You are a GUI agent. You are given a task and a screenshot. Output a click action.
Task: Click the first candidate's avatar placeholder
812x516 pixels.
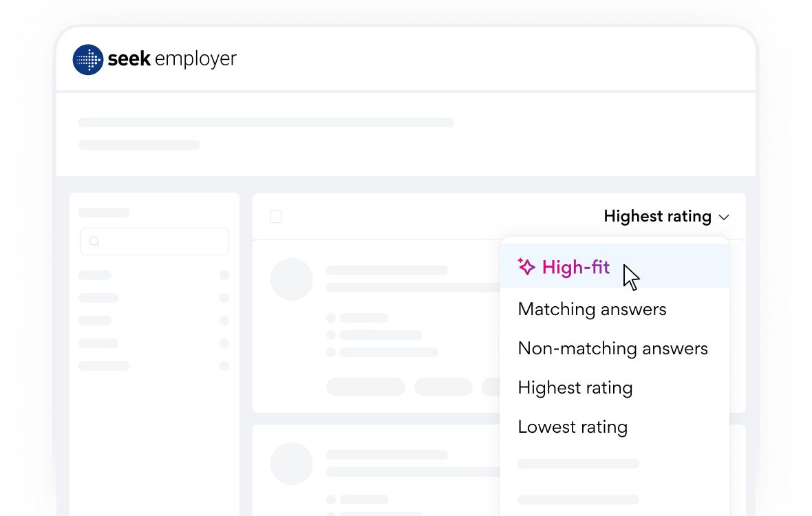(x=292, y=279)
